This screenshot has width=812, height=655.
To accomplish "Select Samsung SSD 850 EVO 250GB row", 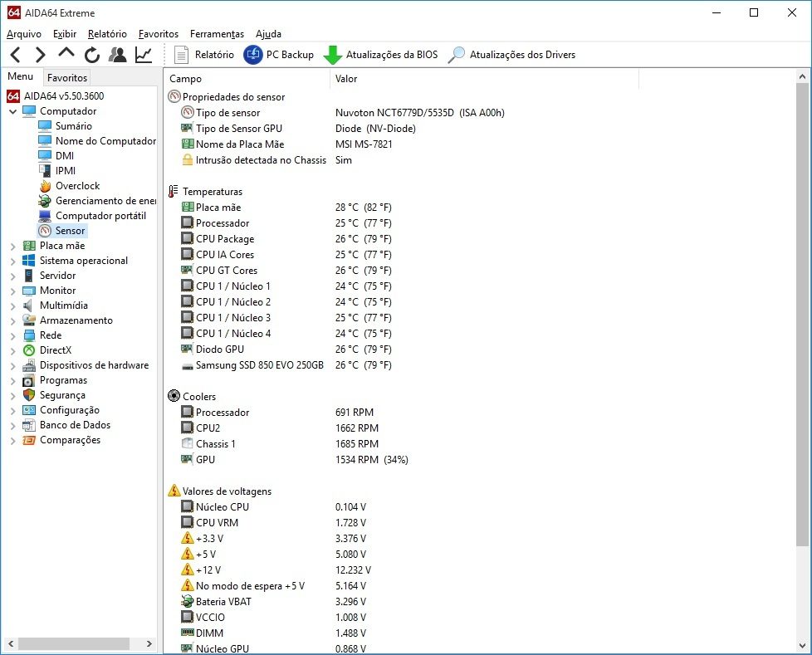I will click(x=286, y=365).
